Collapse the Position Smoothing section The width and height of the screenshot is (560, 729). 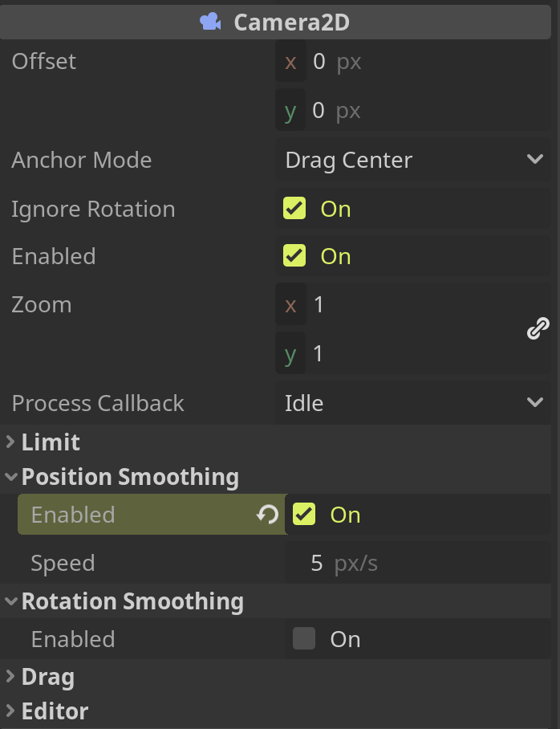click(x=10, y=476)
